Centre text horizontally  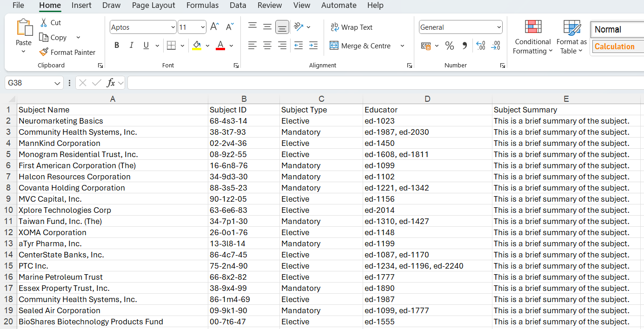coord(267,46)
